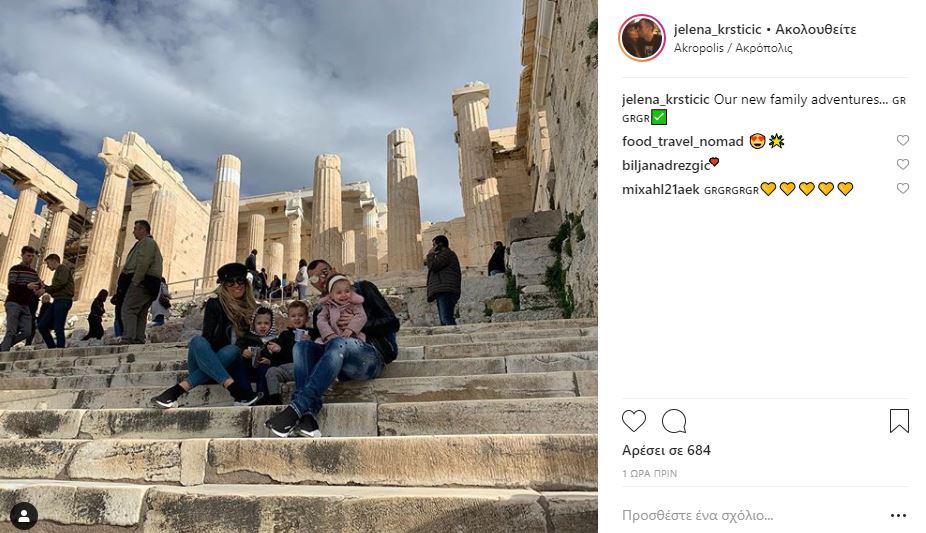Open jelena_krsticic username in caption
Image resolution: width=926 pixels, height=533 pixels.
click(x=666, y=100)
